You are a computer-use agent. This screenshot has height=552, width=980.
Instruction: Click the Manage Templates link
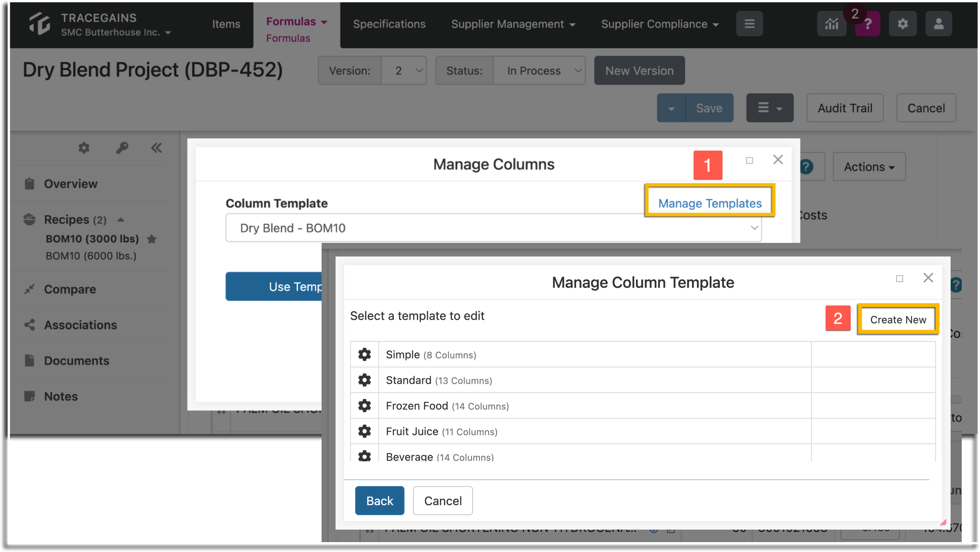pyautogui.click(x=710, y=203)
